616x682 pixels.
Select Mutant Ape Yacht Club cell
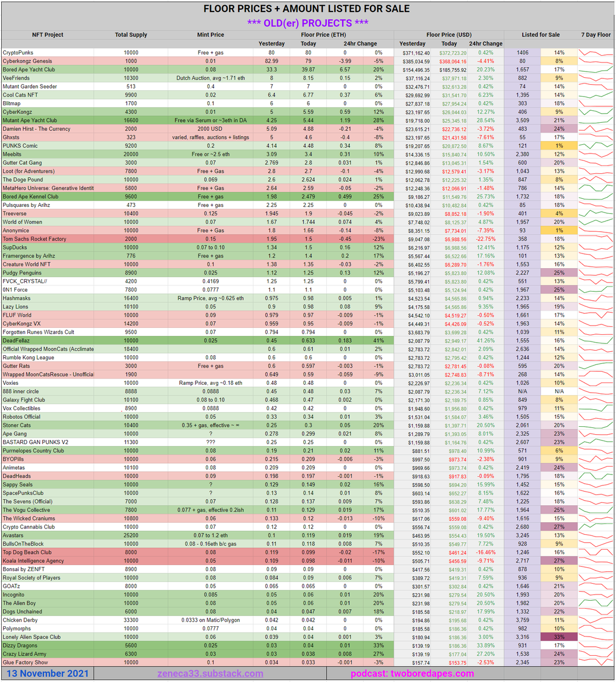tap(30, 120)
